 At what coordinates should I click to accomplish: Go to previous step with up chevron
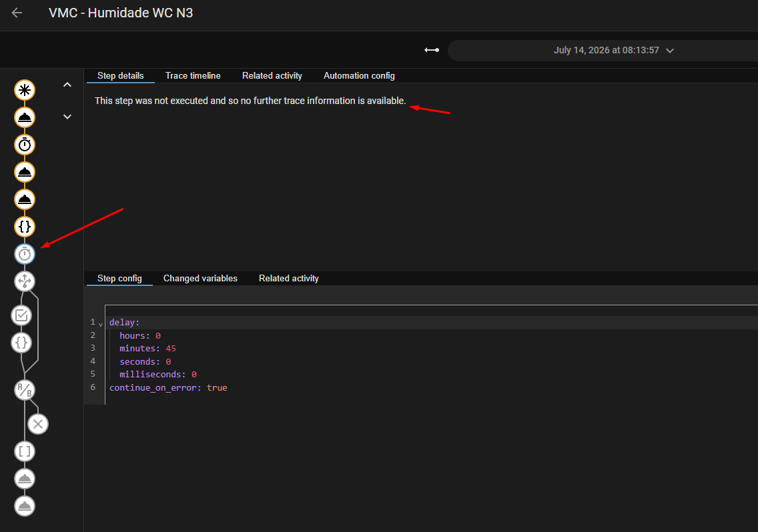67,85
